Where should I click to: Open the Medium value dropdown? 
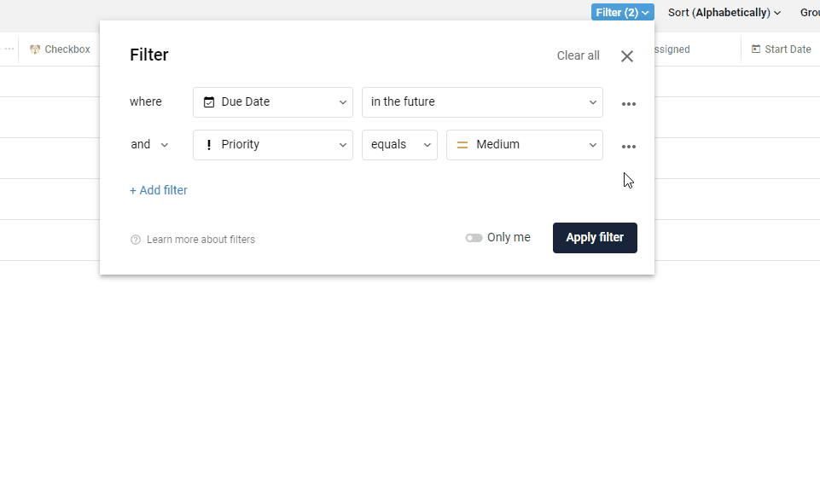[525, 145]
